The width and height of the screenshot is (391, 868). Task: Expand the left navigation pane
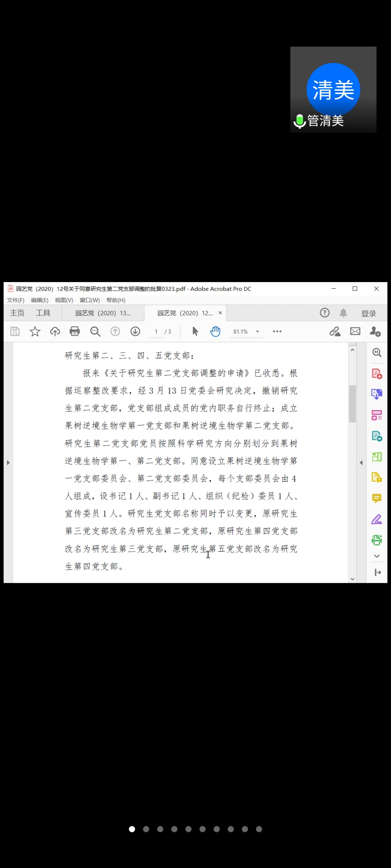point(8,462)
